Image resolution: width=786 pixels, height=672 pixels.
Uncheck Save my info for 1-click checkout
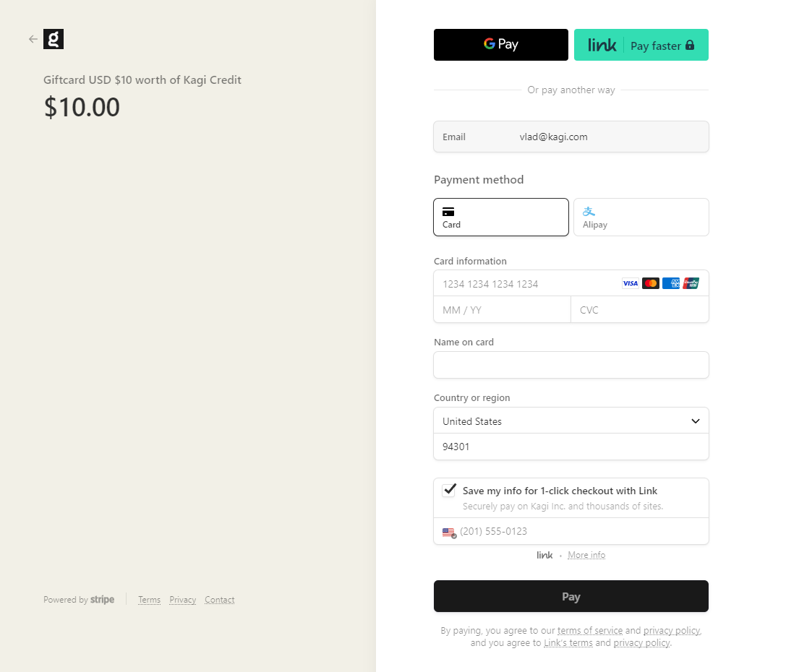(x=448, y=489)
